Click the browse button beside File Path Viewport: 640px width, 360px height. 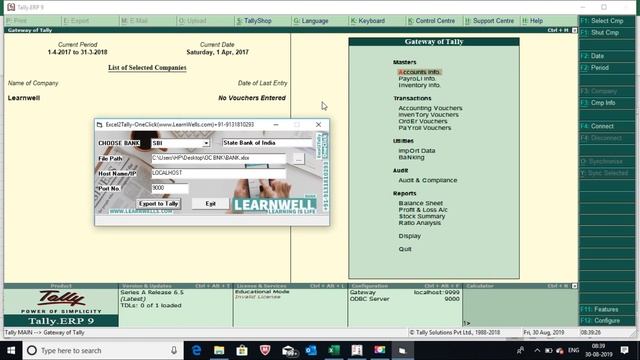click(x=299, y=158)
